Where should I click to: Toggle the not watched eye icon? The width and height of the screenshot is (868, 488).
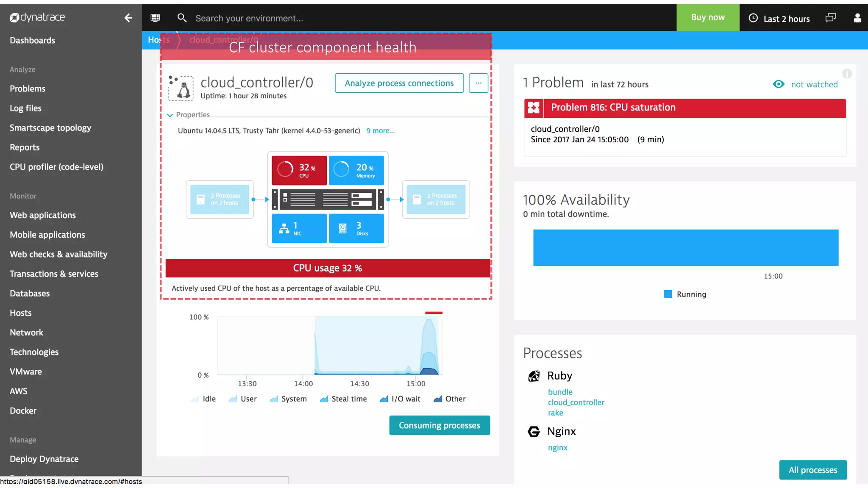point(779,84)
